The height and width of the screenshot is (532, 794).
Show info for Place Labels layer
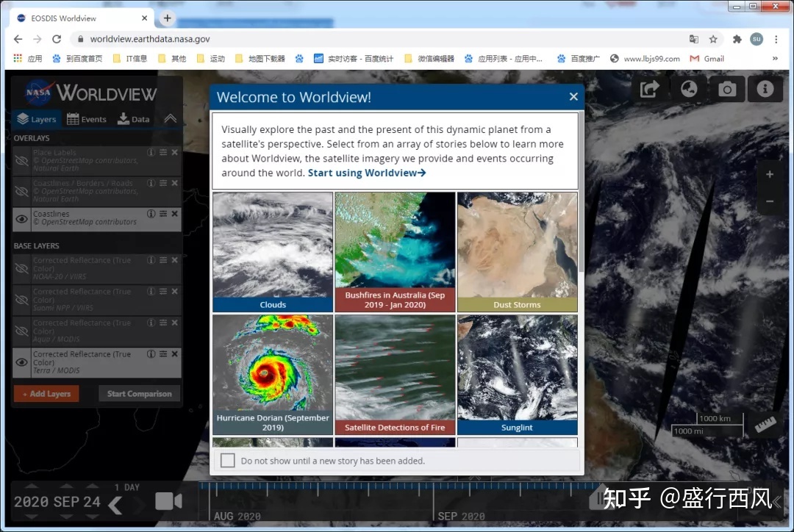(151, 152)
